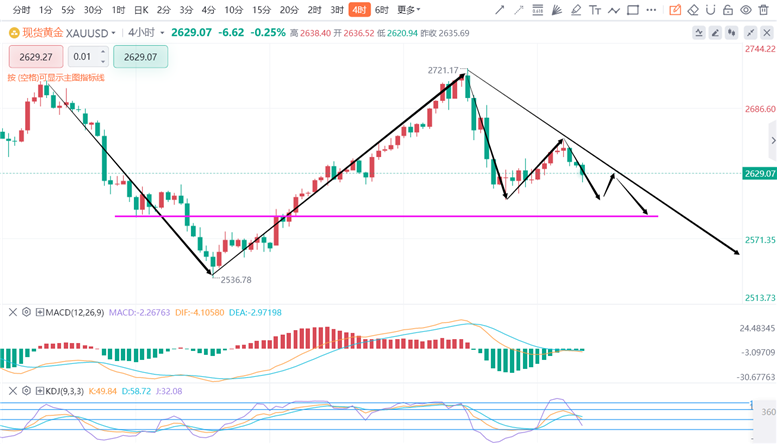Click the current price label 2629.07 on axis

[x=759, y=173]
